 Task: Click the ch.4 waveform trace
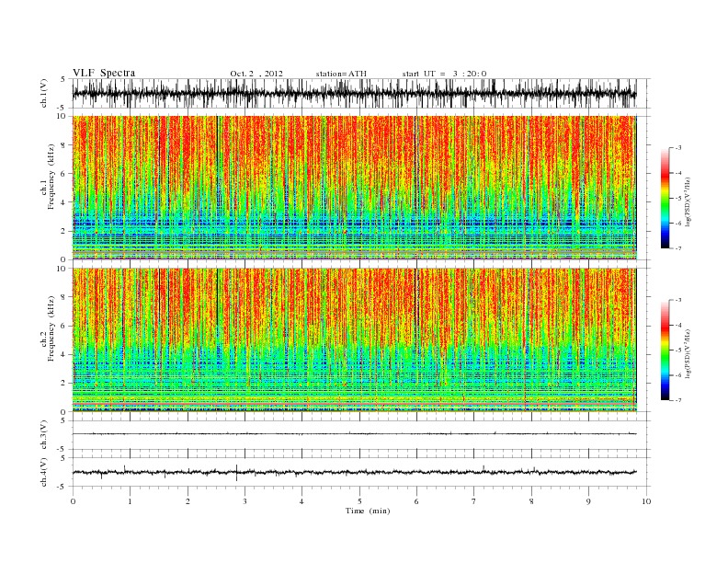[x=354, y=472]
